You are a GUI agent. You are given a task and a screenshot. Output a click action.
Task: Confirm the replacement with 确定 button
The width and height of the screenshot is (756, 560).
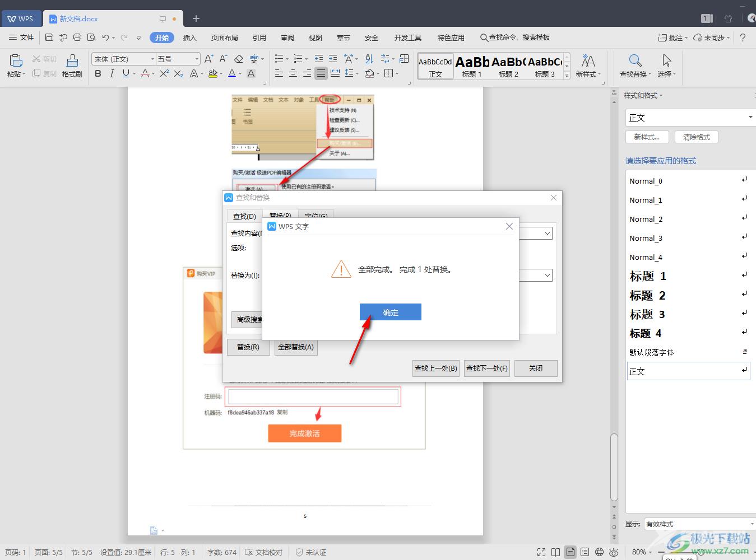(390, 312)
